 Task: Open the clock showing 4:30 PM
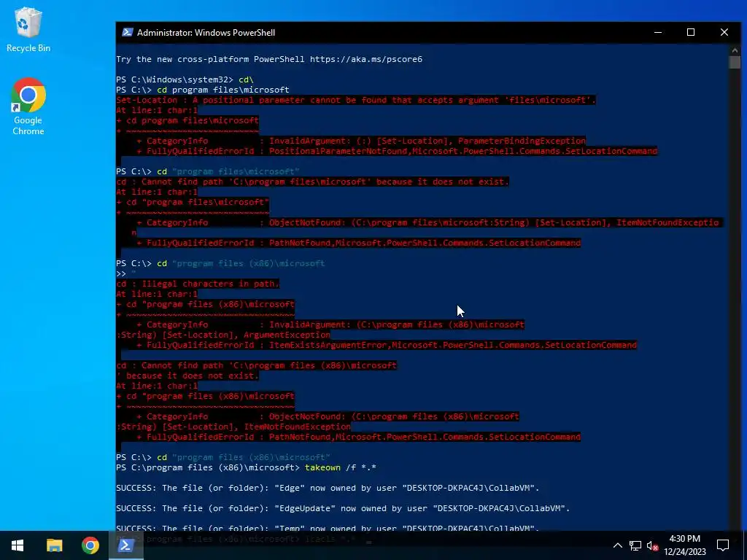(684, 539)
